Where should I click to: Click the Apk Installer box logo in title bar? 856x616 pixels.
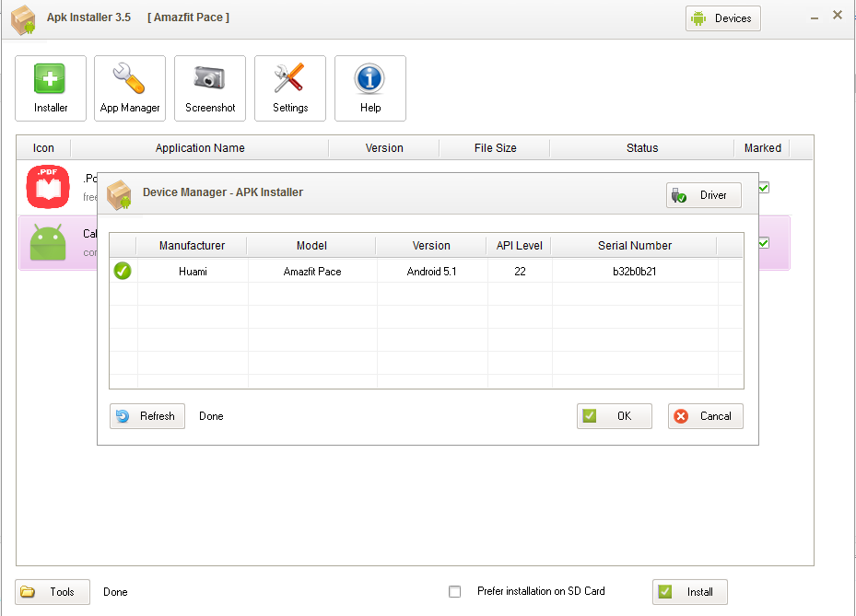[x=23, y=20]
